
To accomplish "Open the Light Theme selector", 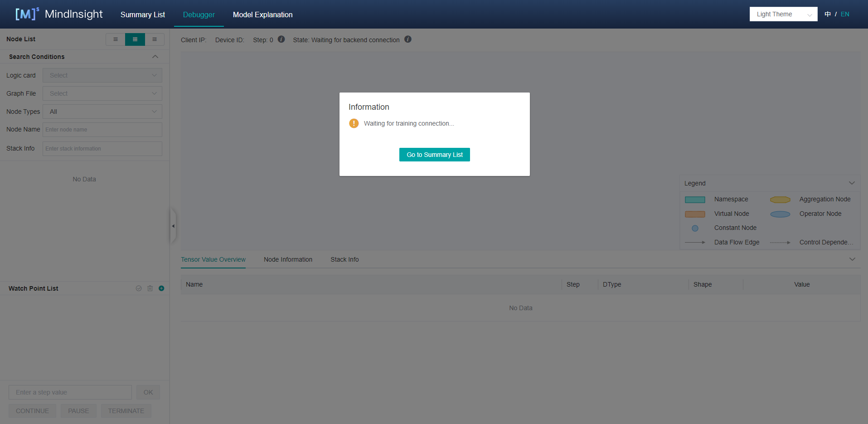I will pos(783,14).
